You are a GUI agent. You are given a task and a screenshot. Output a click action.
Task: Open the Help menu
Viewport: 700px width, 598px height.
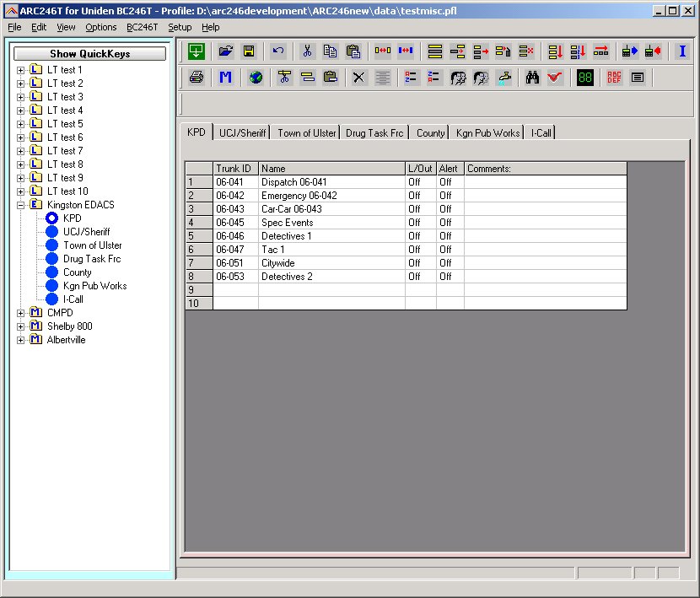(x=210, y=27)
